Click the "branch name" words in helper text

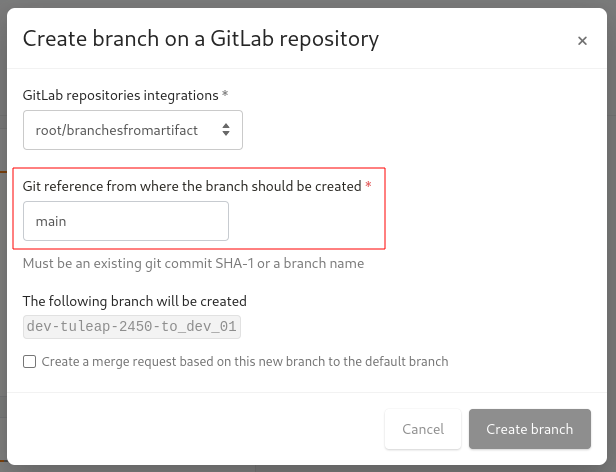(x=324, y=263)
